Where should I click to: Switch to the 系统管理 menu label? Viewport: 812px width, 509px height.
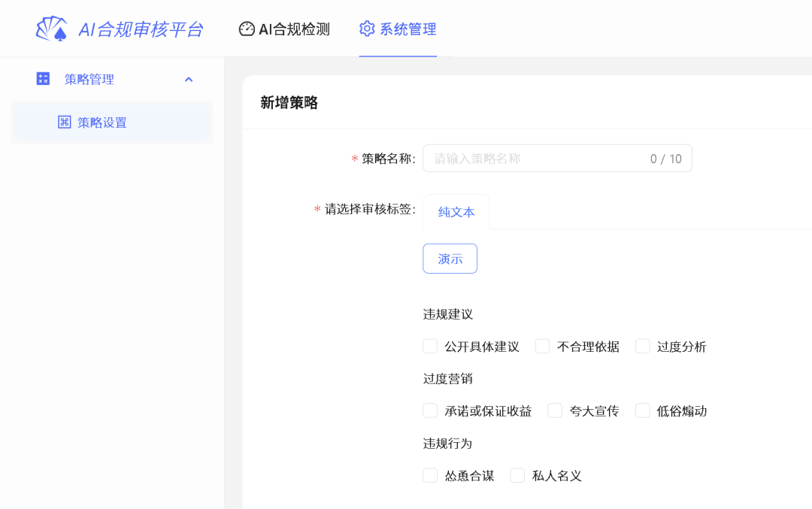point(408,29)
